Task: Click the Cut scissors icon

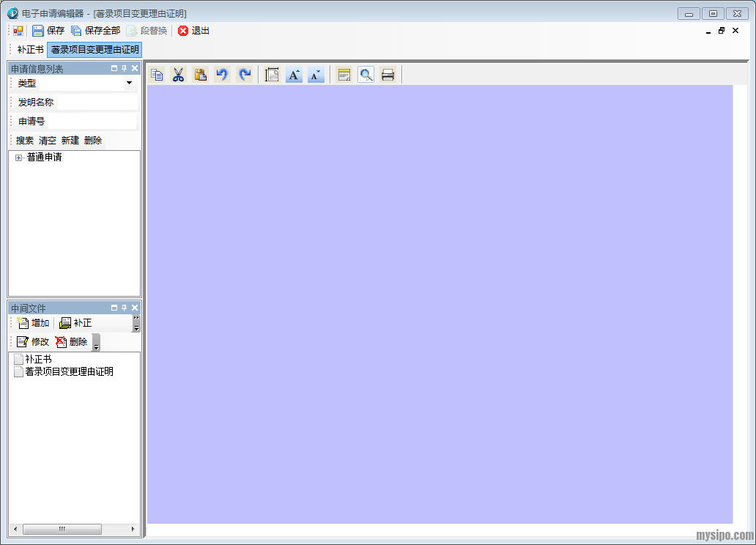Action: point(178,75)
